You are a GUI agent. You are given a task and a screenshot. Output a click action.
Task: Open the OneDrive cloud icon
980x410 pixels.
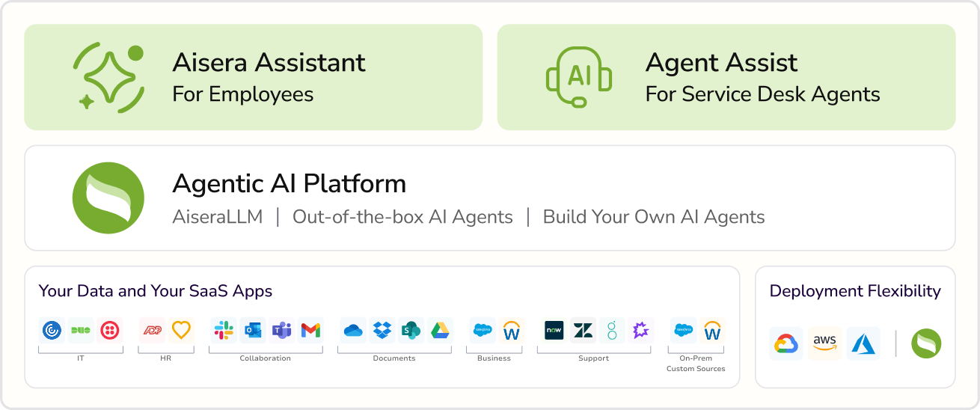[353, 330]
